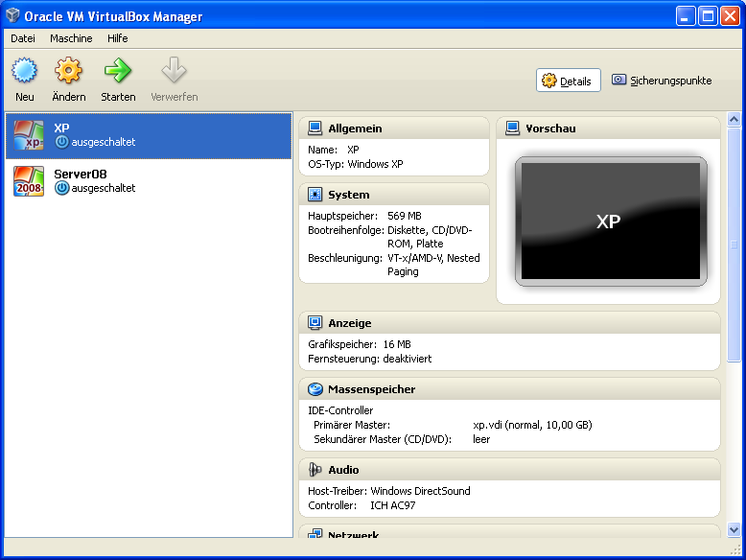Click the Server08 2008 logo icon

click(29, 181)
